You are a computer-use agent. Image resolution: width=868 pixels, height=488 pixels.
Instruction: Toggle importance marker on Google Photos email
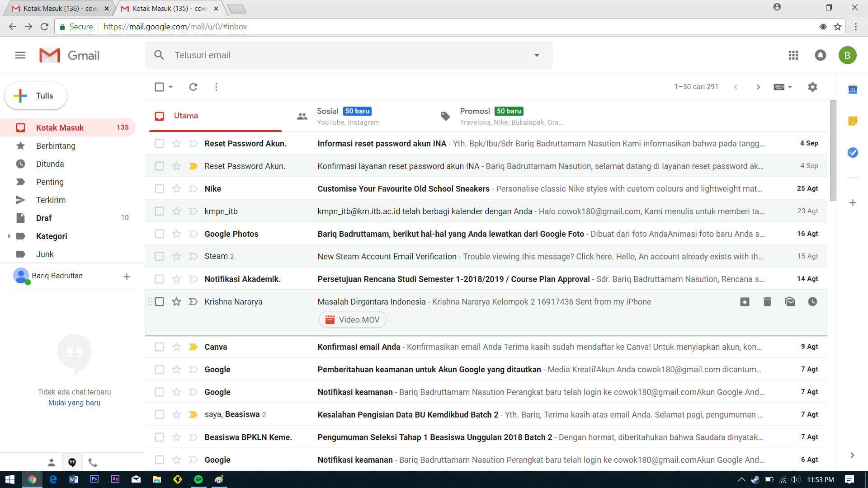point(193,234)
